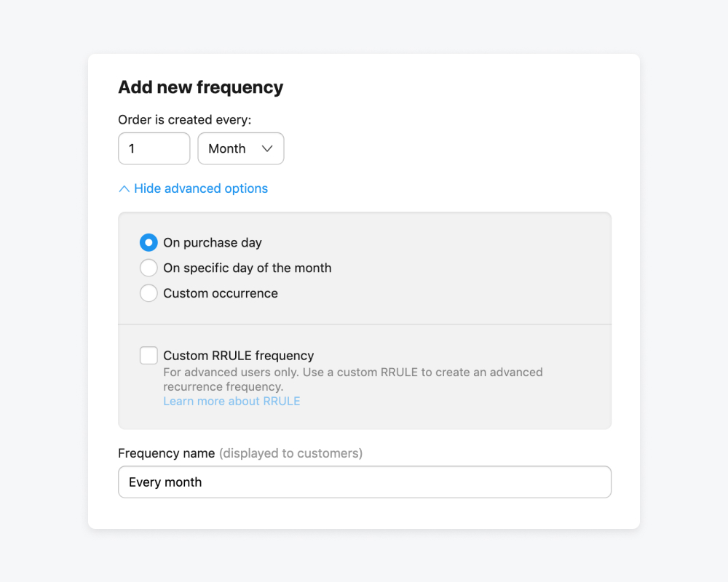Choose On specific day of the month radio
Screen dimensions: 728x582
tap(149, 268)
